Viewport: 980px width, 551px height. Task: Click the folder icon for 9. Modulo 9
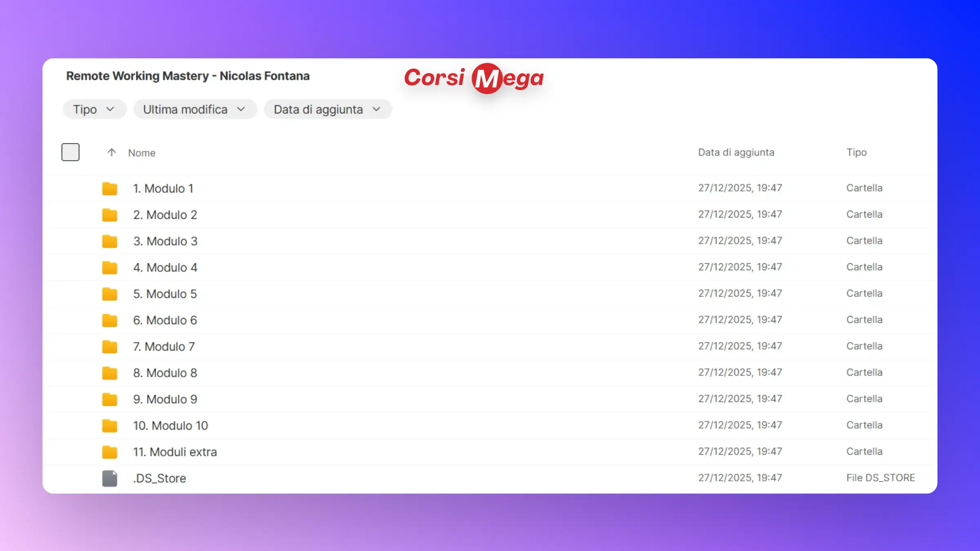pos(109,399)
